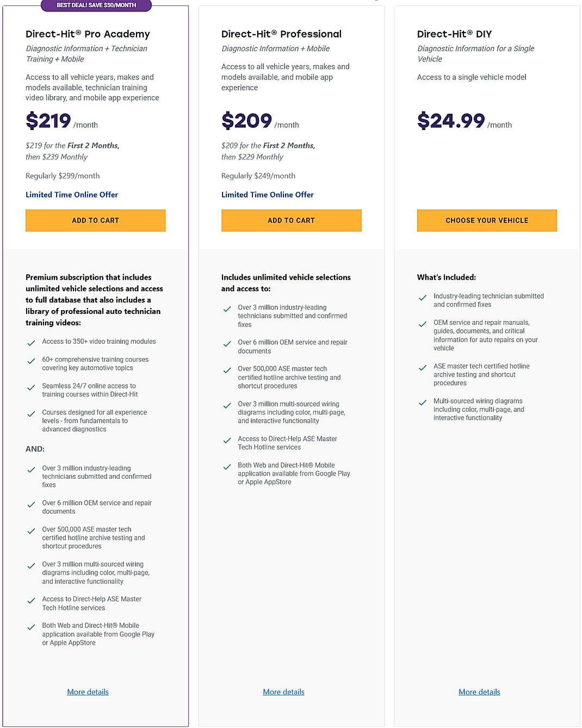The height and width of the screenshot is (728, 582).
Task: Expand More details under Professional plan
Action: coord(283,692)
